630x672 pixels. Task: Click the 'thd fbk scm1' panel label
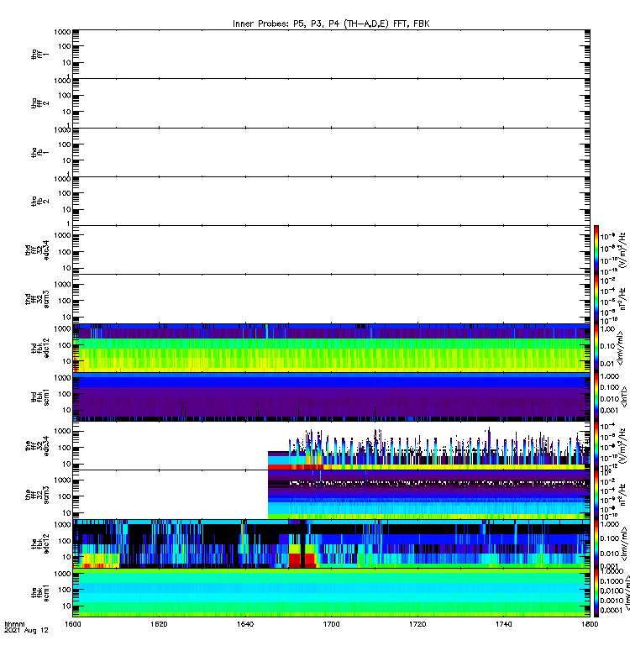click(x=39, y=396)
